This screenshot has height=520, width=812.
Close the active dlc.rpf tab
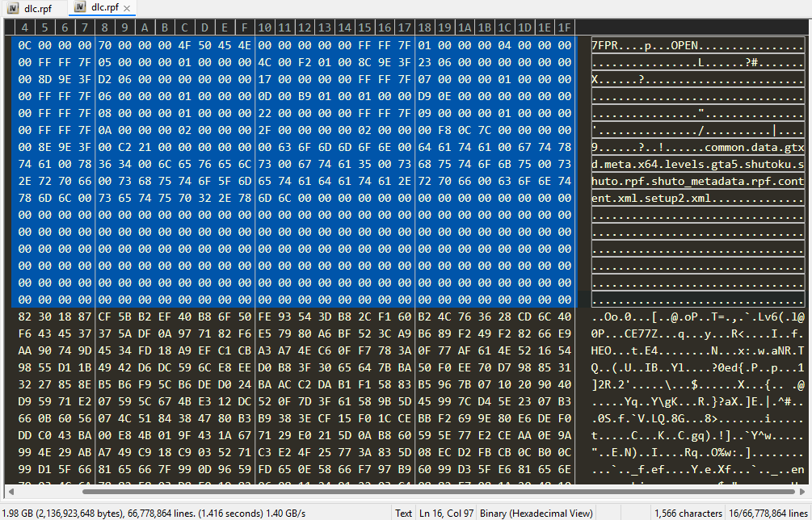pyautogui.click(x=127, y=8)
